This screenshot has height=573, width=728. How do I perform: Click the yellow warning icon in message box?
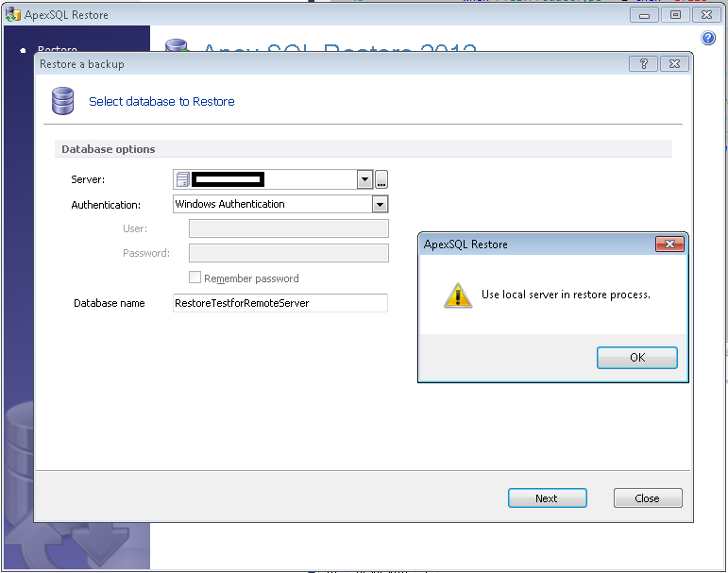click(458, 295)
